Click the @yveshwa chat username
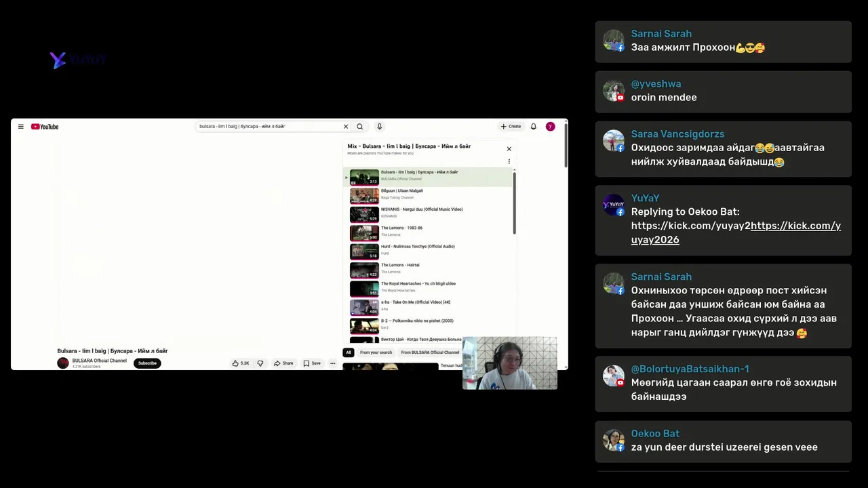The height and width of the screenshot is (488, 868). pos(656,84)
